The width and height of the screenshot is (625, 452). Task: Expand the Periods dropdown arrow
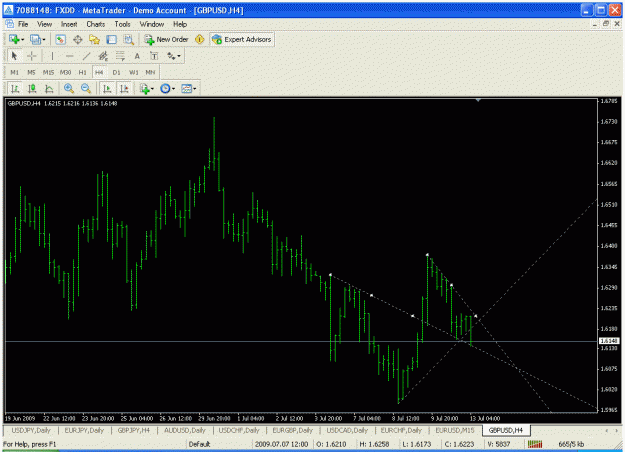tap(173, 89)
